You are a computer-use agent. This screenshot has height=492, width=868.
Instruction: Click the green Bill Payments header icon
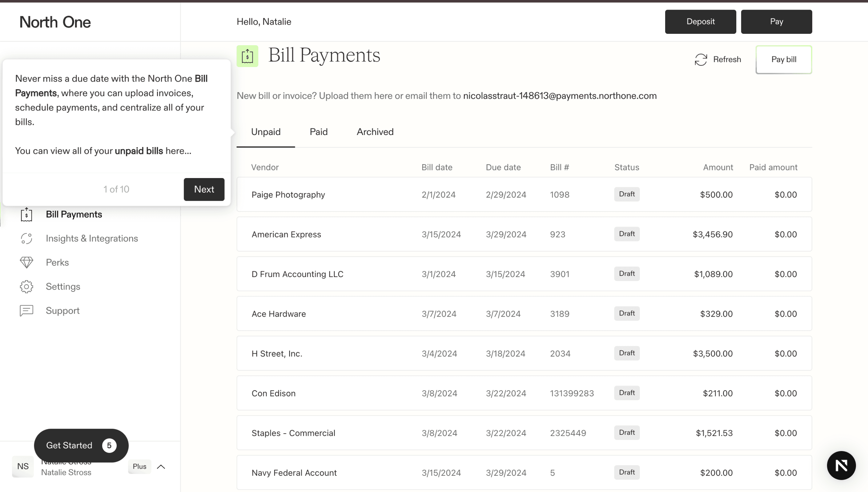247,56
